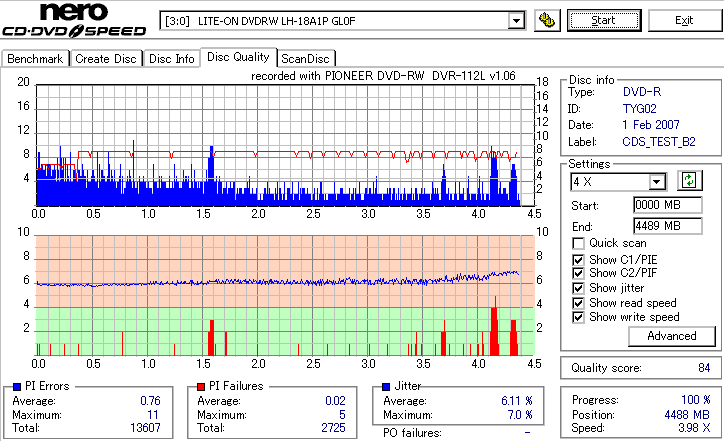The height and width of the screenshot is (441, 724).
Task: Open the ScanDisc tab
Action: click(305, 59)
